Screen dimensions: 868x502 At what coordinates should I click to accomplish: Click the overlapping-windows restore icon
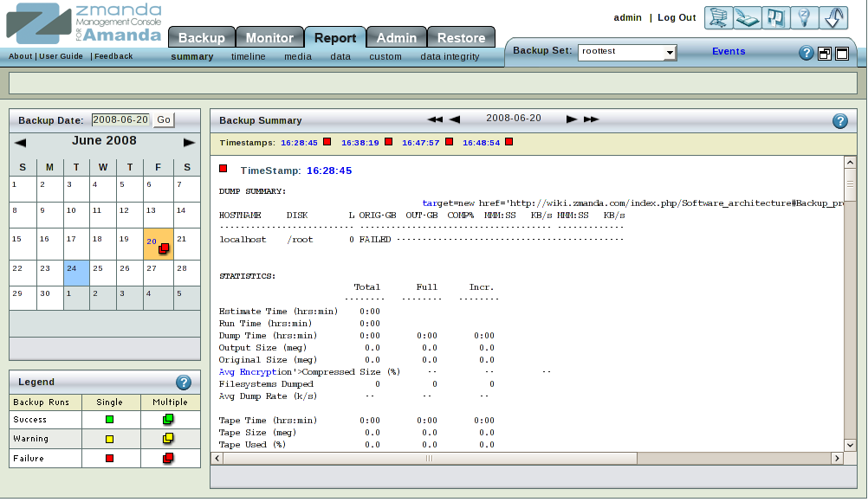coord(825,54)
